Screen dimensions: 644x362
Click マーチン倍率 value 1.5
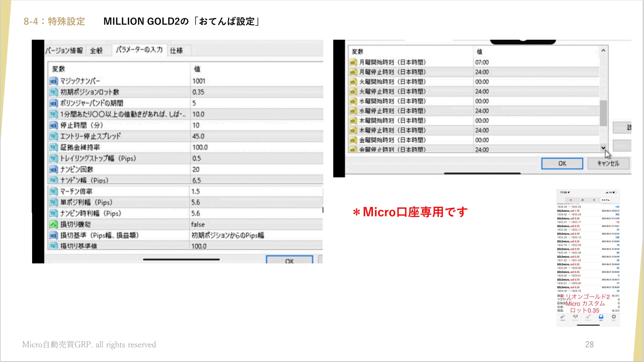pyautogui.click(x=196, y=192)
